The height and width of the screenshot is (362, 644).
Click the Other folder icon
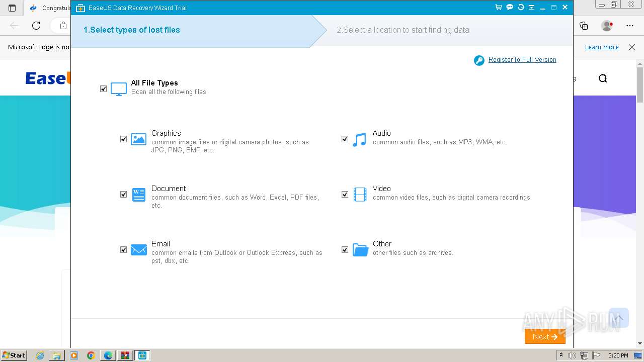coord(360,250)
